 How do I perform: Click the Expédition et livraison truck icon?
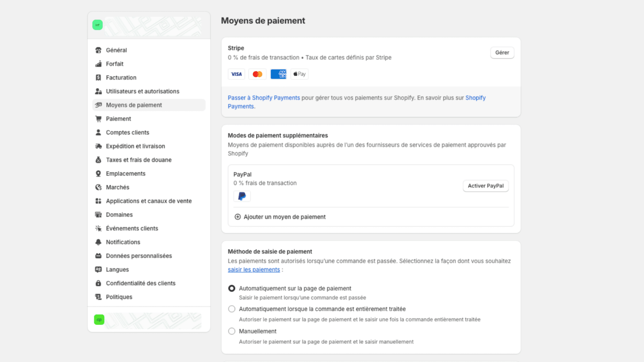pyautogui.click(x=98, y=146)
